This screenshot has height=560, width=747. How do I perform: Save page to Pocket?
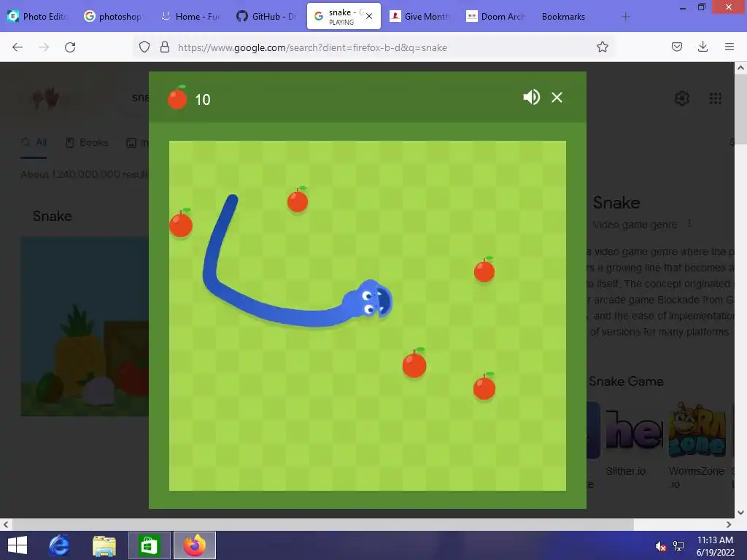point(676,47)
